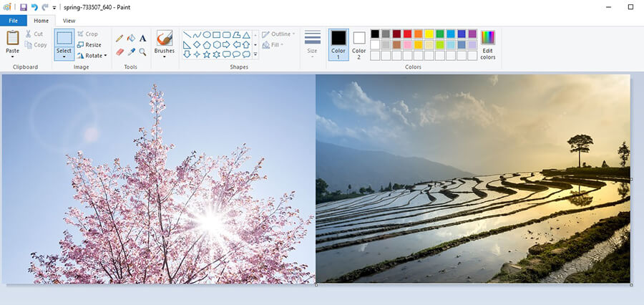The width and height of the screenshot is (644, 305).
Task: Pick the pink palette color
Action: click(407, 44)
